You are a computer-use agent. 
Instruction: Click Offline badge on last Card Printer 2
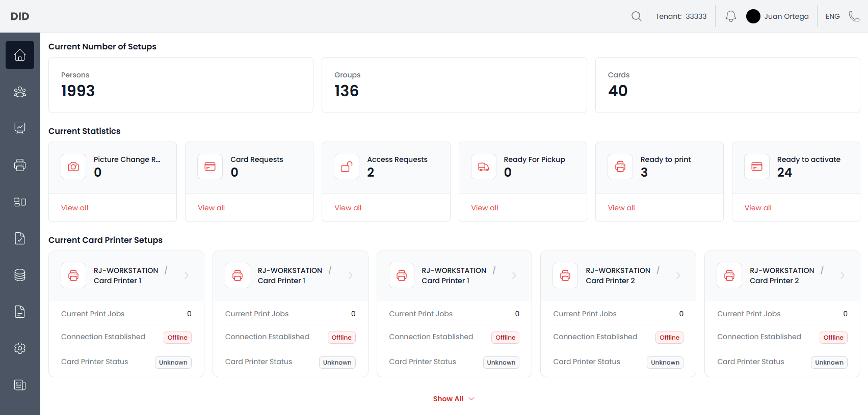tap(833, 338)
